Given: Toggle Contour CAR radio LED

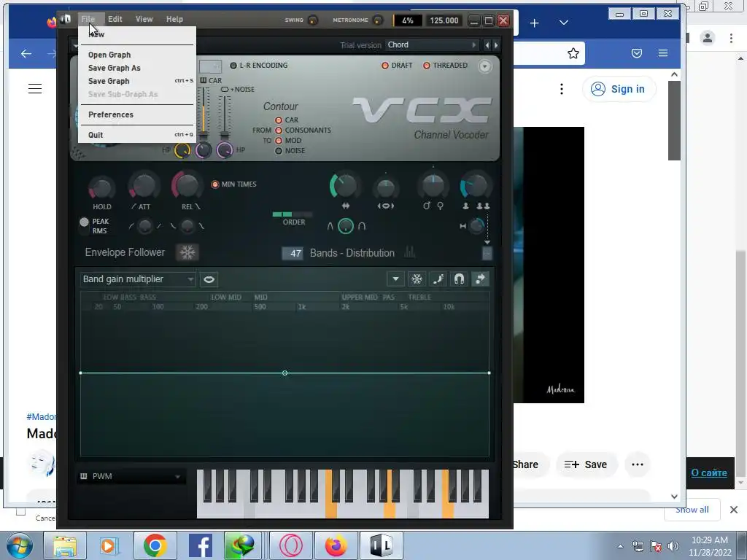Looking at the screenshot, I should coord(279,120).
